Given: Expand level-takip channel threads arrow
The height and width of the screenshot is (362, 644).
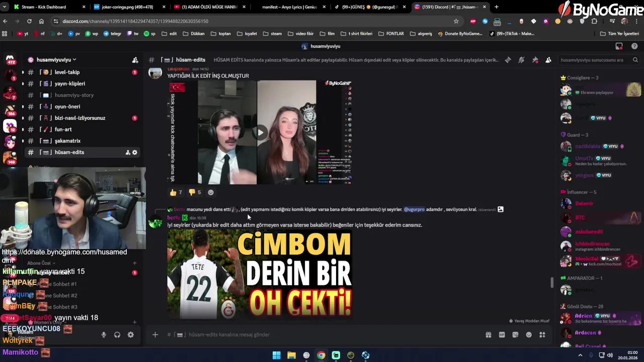Looking at the screenshot, I should (x=23, y=72).
